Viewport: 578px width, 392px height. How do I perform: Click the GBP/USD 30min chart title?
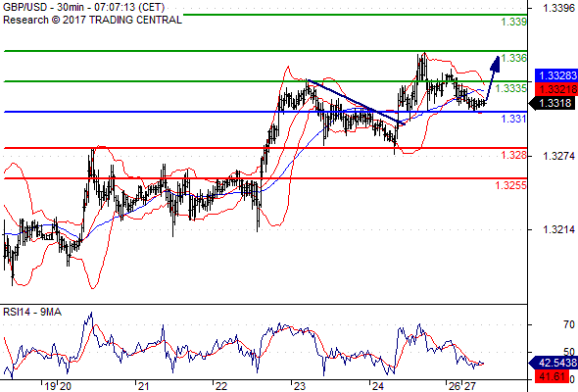click(x=83, y=7)
